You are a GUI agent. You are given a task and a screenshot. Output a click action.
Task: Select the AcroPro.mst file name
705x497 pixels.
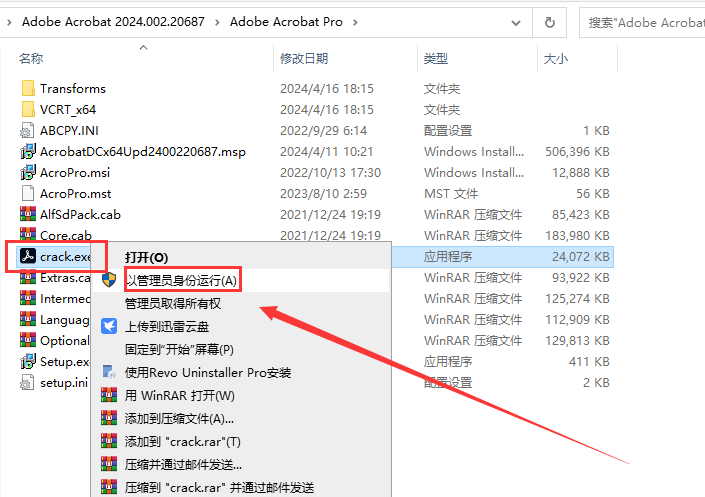[76, 194]
